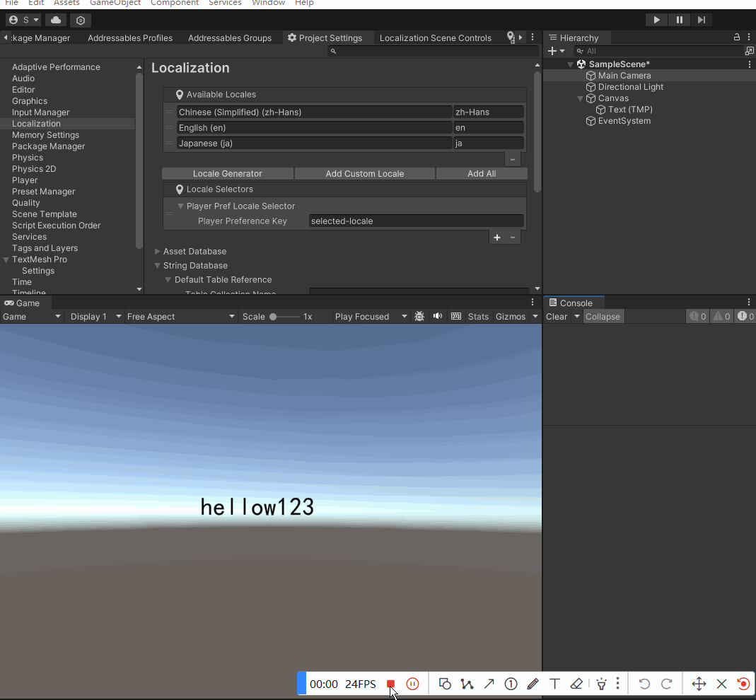Image resolution: width=756 pixels, height=700 pixels.
Task: Open the Hierarchy panel kebab menu
Action: coord(748,37)
